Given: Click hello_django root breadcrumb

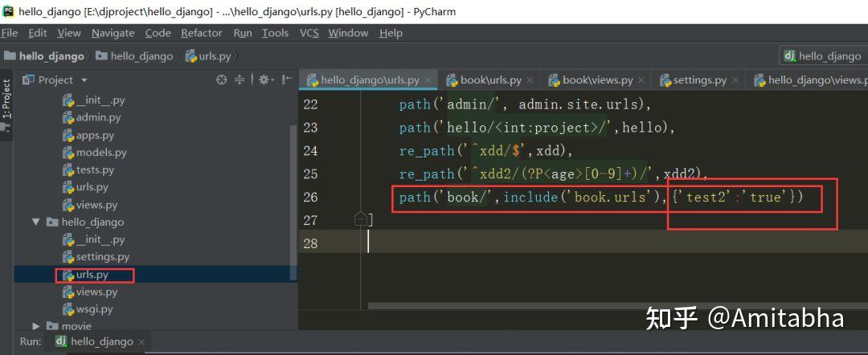Looking at the screenshot, I should 44,56.
